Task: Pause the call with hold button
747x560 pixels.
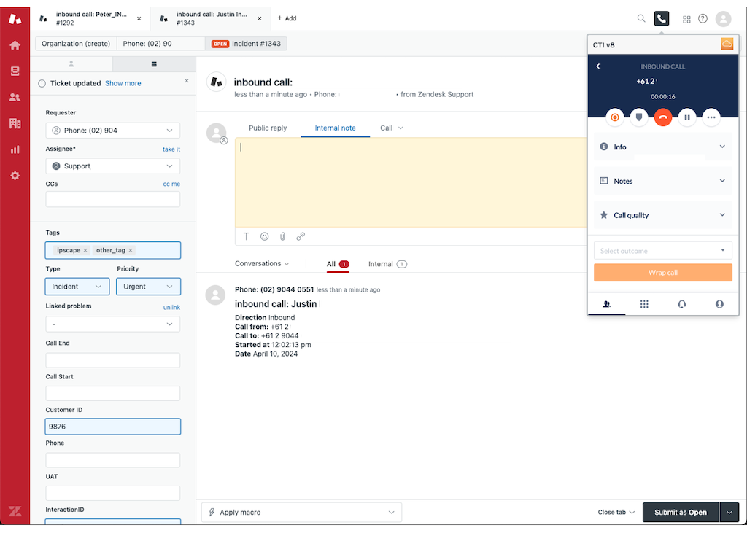Action: tap(687, 117)
